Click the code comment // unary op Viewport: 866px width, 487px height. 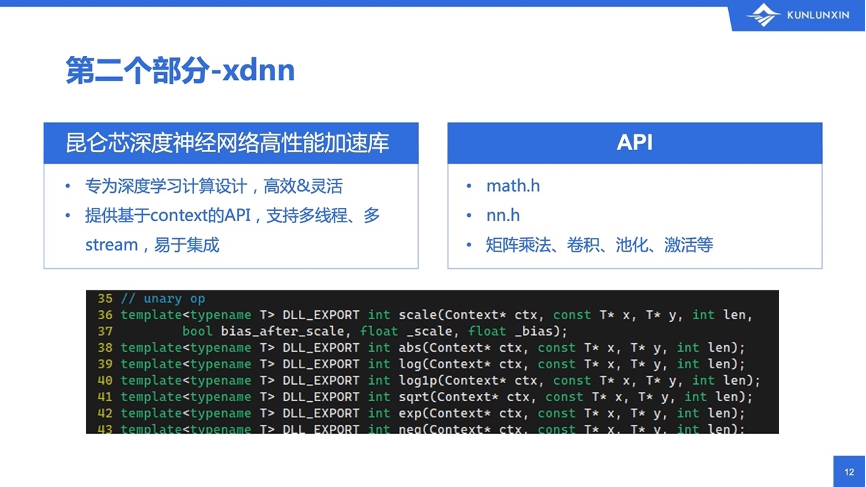(x=163, y=299)
